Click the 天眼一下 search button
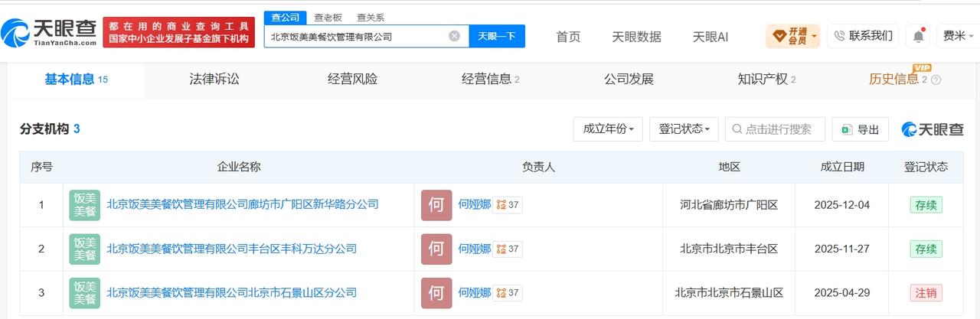 [497, 36]
